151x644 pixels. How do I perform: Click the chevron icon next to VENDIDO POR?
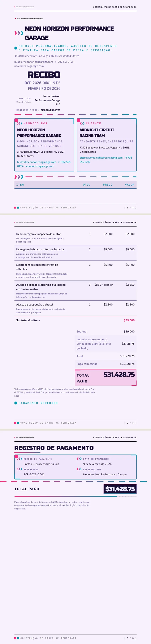click(20, 124)
